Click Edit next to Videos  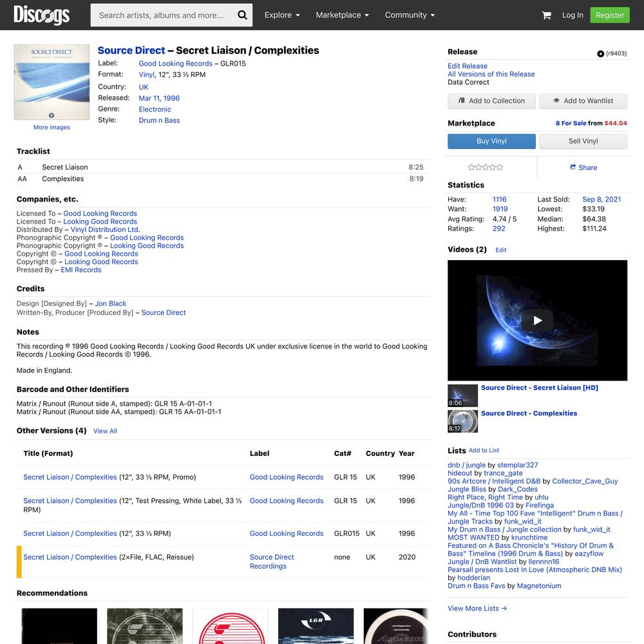click(500, 250)
